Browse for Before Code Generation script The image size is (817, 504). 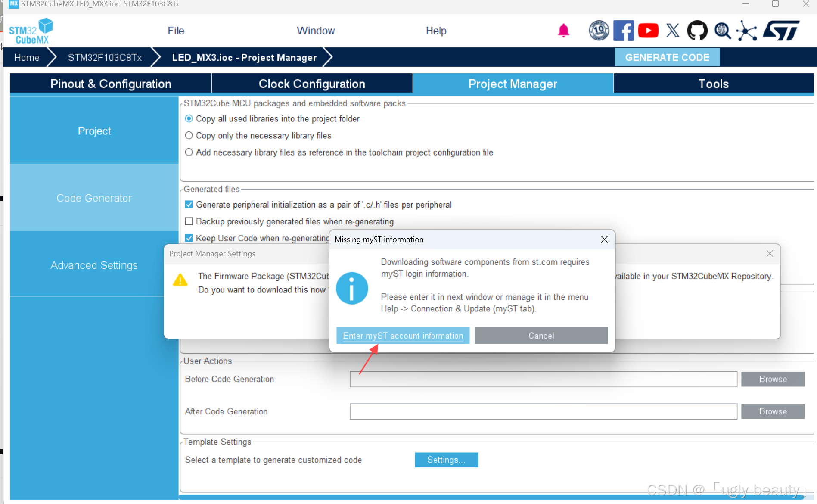(x=773, y=379)
